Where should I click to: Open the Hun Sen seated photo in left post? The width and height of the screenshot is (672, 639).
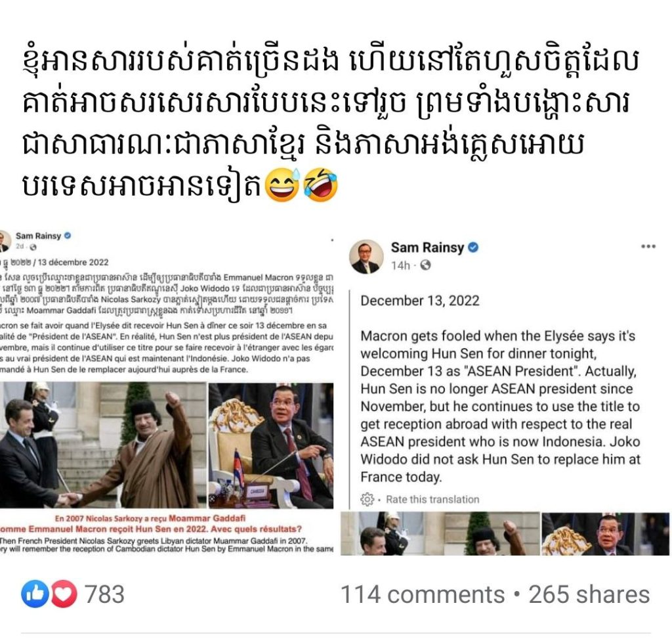point(271,445)
